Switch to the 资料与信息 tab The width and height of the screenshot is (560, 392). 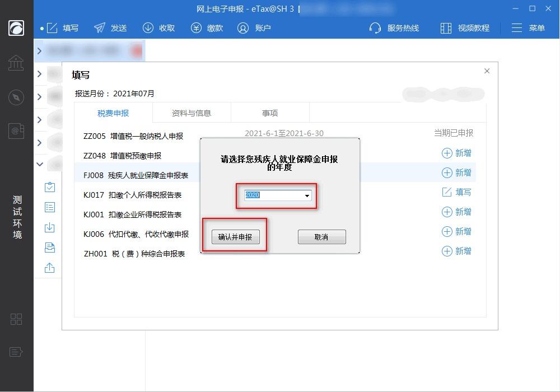click(x=192, y=113)
